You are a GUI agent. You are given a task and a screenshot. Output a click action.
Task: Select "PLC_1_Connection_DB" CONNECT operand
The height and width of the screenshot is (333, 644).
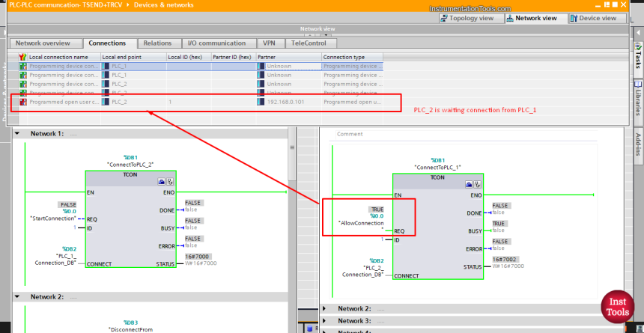pyautogui.click(x=55, y=260)
